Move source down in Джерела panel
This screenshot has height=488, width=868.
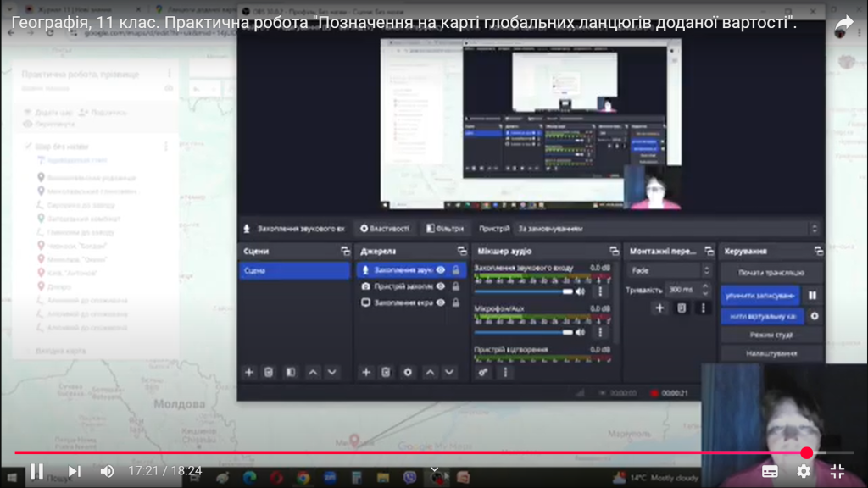(449, 373)
